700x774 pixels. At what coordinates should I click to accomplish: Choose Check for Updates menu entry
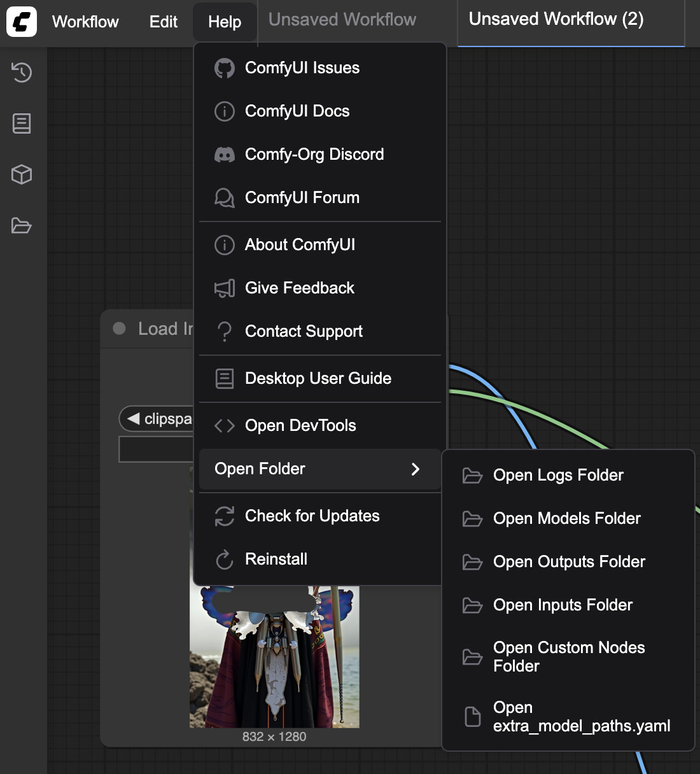tap(320, 516)
